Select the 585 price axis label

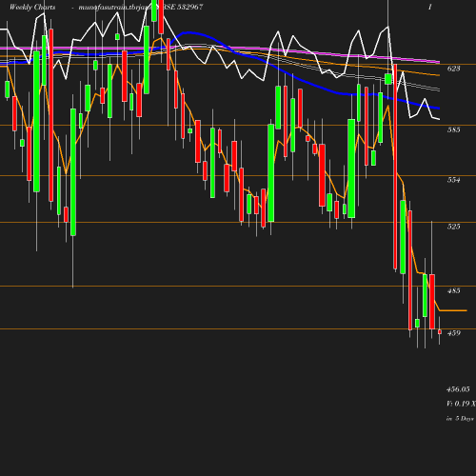click(x=453, y=129)
